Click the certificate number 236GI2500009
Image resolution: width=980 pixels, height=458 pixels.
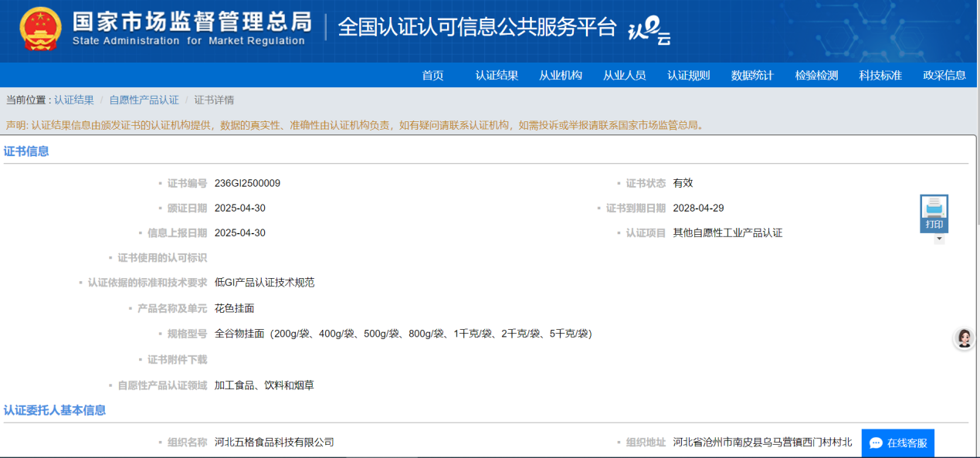[247, 184]
